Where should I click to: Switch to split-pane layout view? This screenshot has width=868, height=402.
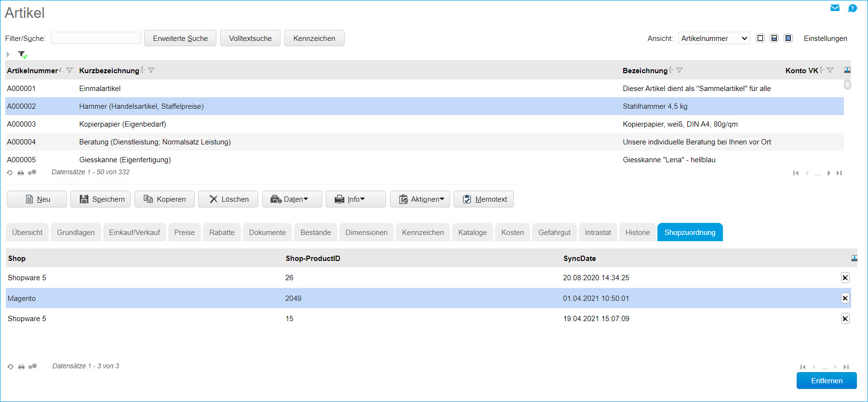[774, 38]
